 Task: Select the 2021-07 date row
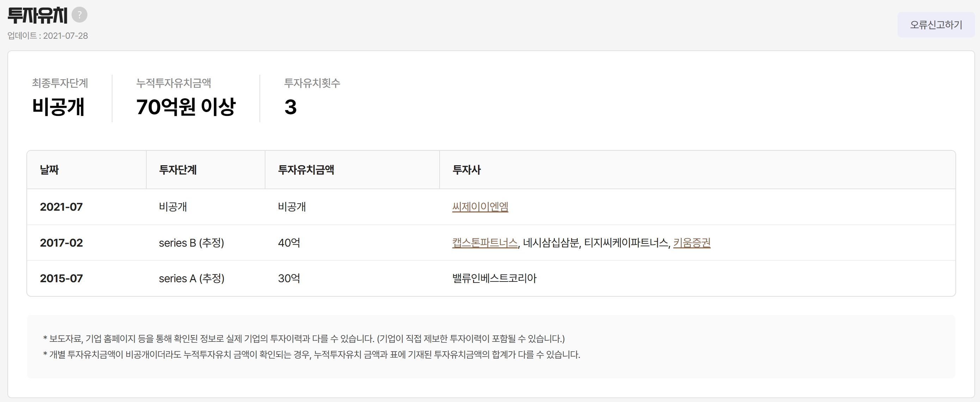[61, 206]
